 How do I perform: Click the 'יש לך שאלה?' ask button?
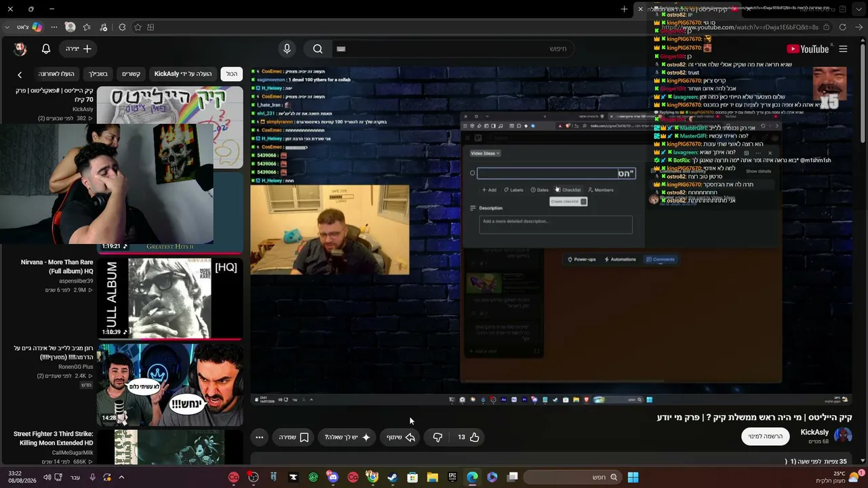point(348,437)
